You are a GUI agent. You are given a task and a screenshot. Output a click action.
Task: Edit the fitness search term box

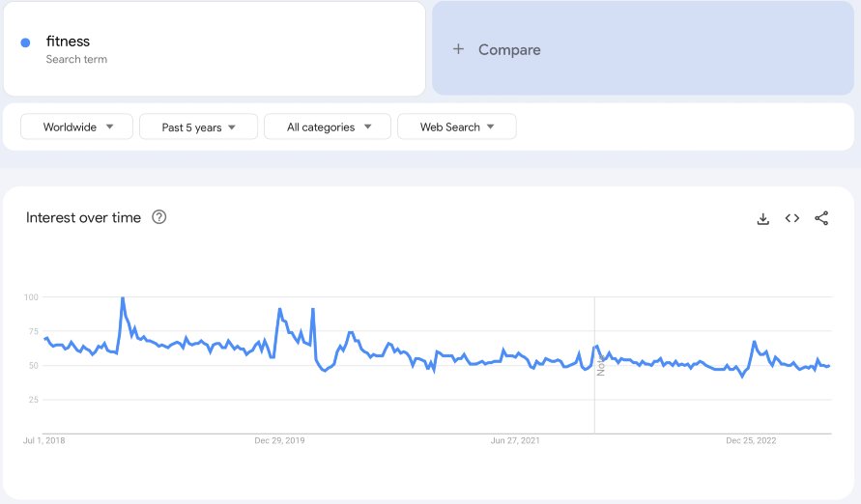[x=215, y=48]
